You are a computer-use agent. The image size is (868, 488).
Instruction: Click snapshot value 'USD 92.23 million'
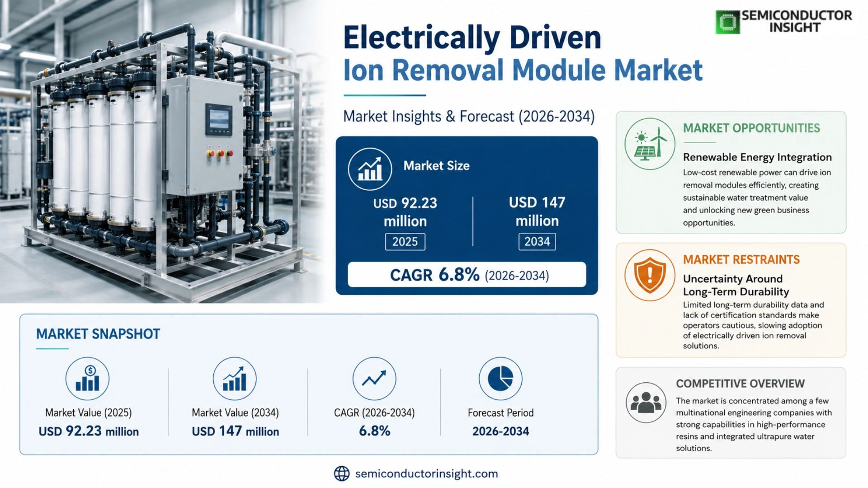click(x=89, y=431)
